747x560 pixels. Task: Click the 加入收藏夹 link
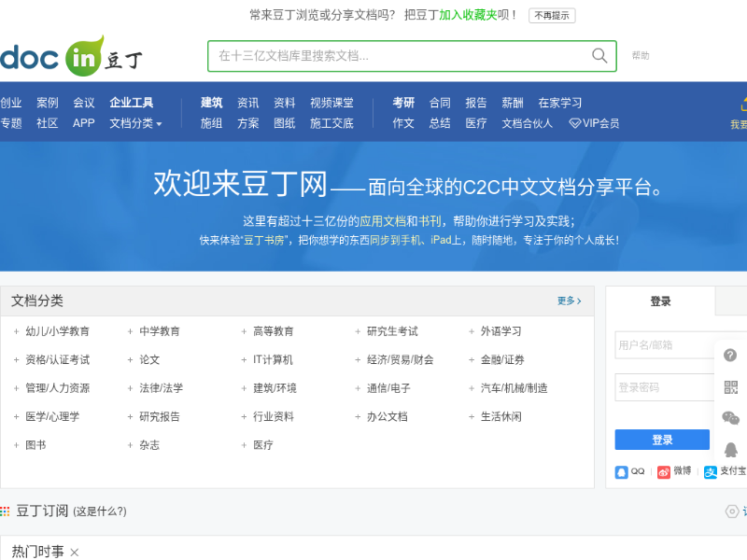pos(468,15)
